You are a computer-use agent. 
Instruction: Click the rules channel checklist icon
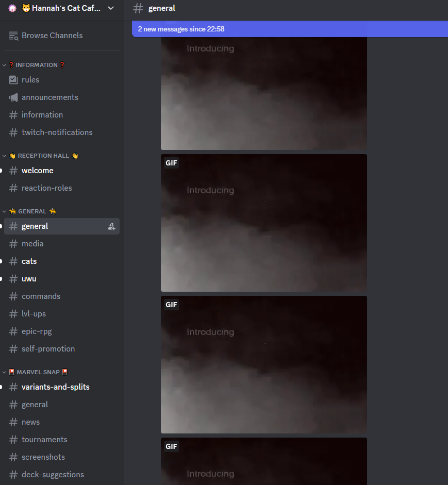13,80
